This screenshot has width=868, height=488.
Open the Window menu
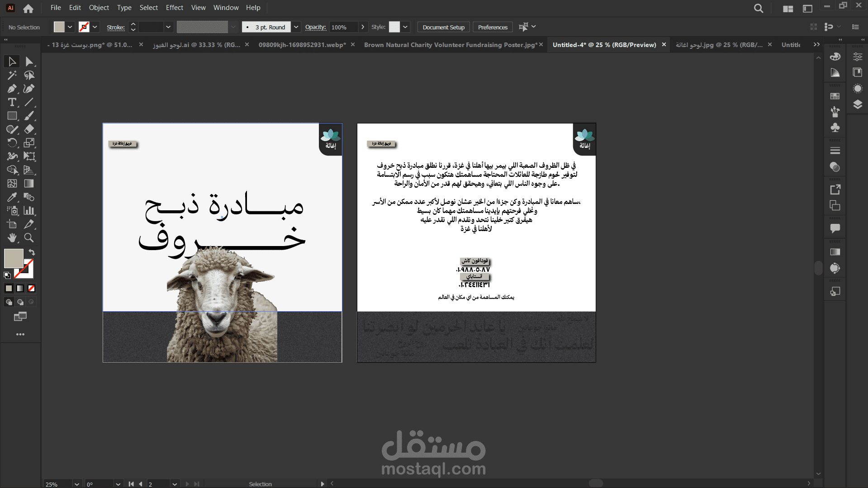click(x=226, y=8)
